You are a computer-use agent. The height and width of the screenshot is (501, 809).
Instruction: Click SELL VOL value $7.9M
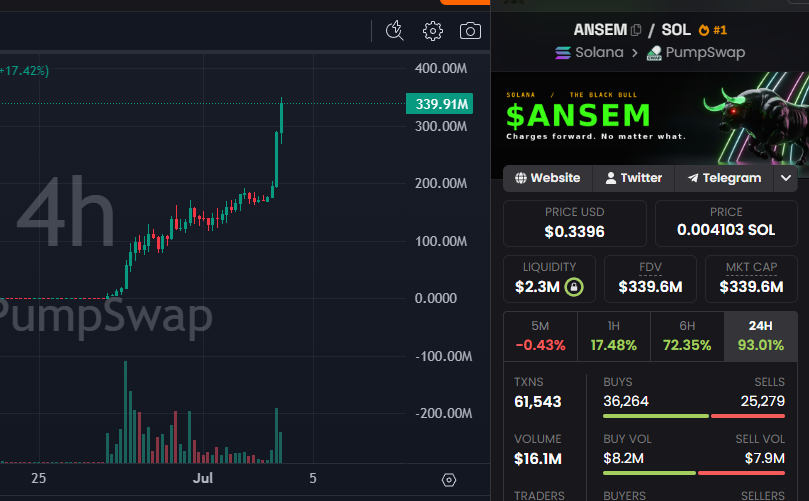point(765,458)
